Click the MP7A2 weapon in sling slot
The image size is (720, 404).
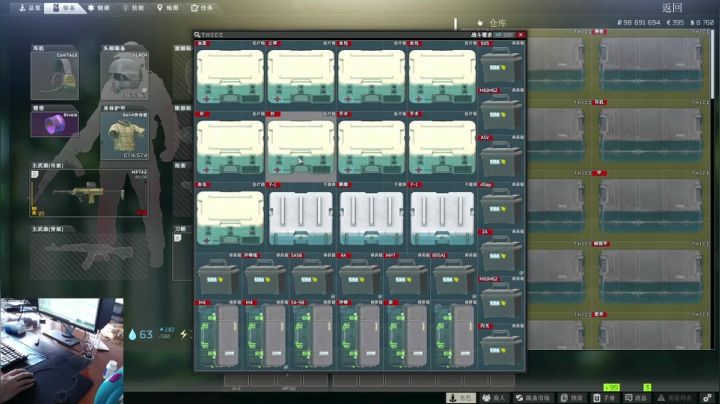click(89, 193)
